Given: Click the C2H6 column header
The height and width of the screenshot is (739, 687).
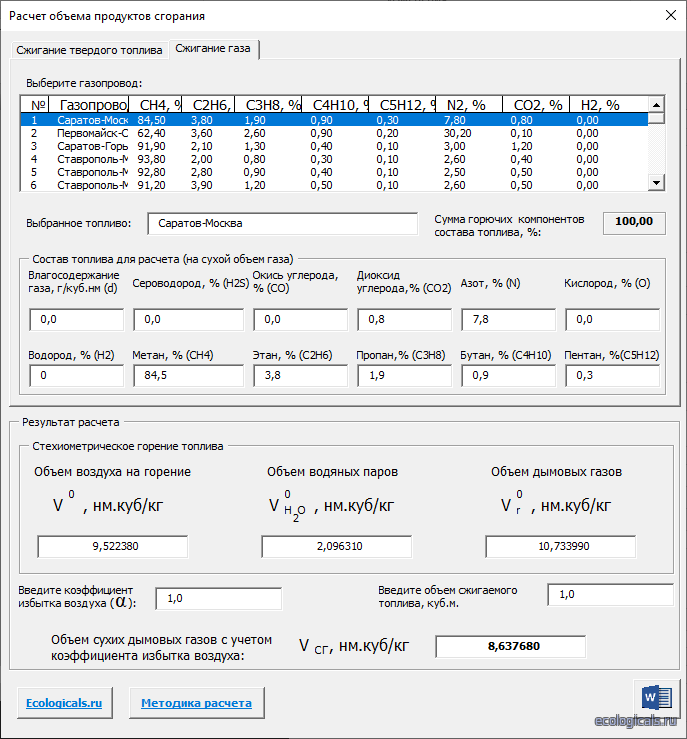Looking at the screenshot, I should [x=208, y=105].
